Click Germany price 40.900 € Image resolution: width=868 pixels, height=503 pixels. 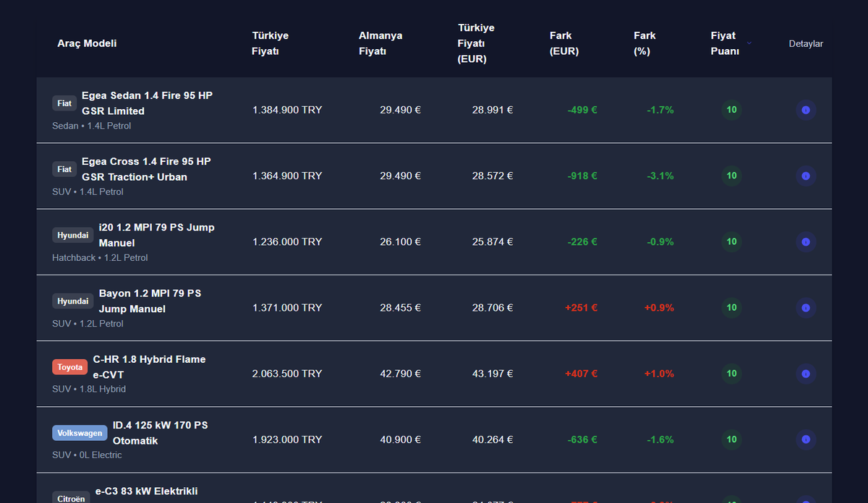[x=400, y=439]
